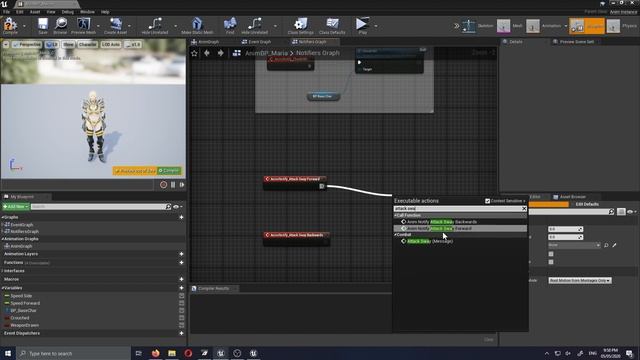
Task: Toggle visibility of Speed Forward variable
Action: (181, 303)
